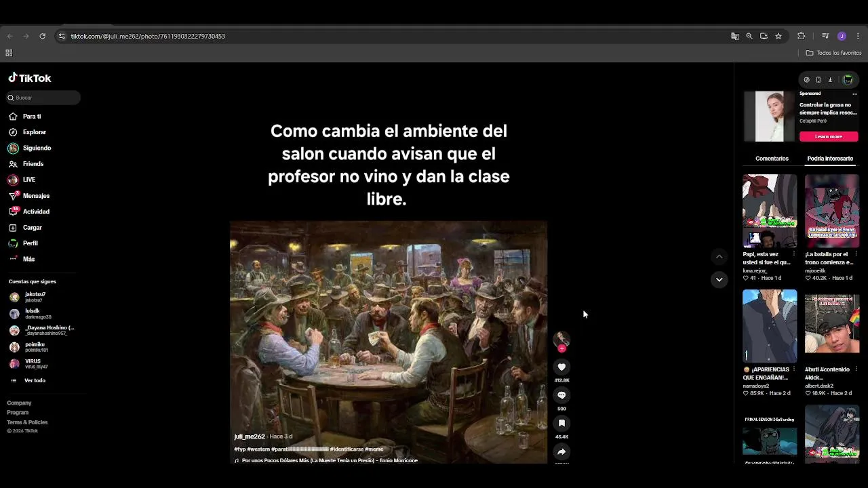The image size is (868, 488).
Task: Open options for 'Papi, esta vez' video
Action: (x=794, y=254)
